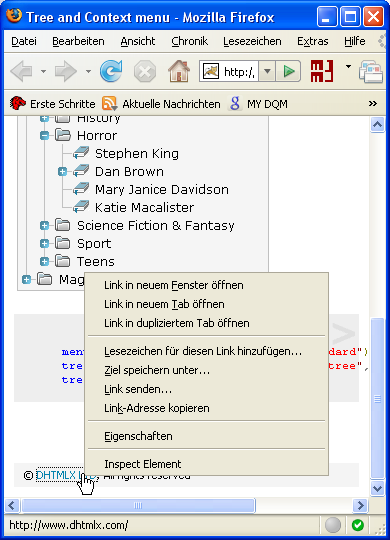
Task: Click the URL address input field
Action: click(239, 72)
